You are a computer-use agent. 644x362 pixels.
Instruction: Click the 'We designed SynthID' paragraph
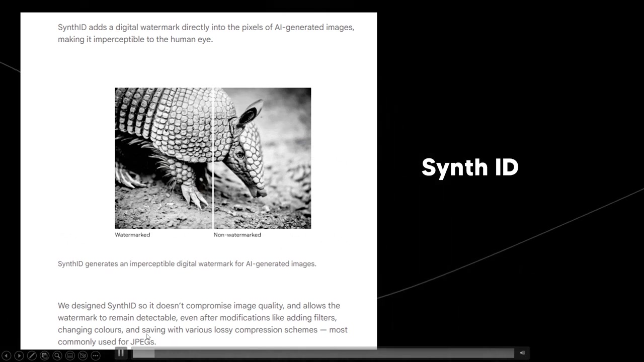click(x=203, y=323)
